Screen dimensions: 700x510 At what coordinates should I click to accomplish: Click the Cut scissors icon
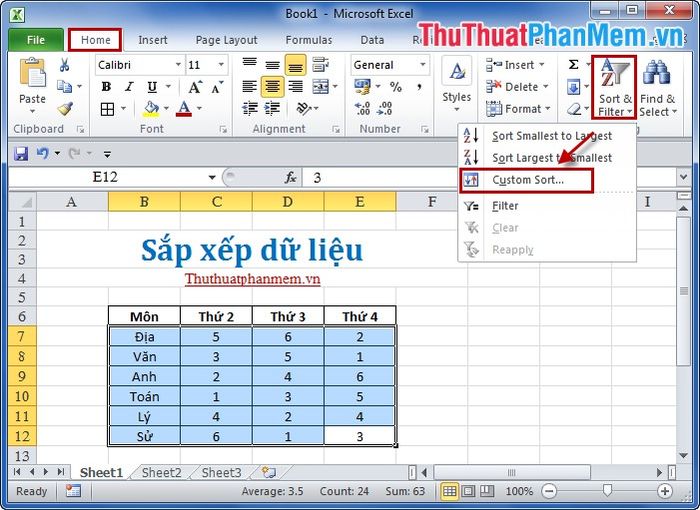click(x=65, y=65)
